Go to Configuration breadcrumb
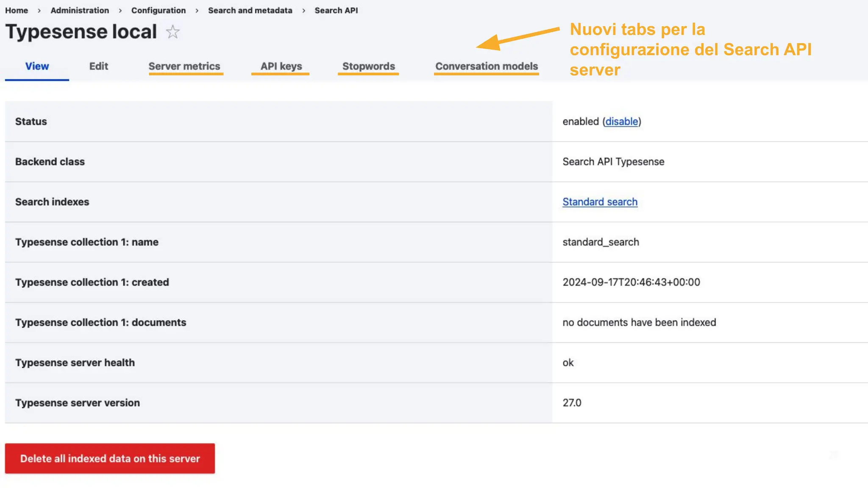868x488 pixels. (x=159, y=10)
